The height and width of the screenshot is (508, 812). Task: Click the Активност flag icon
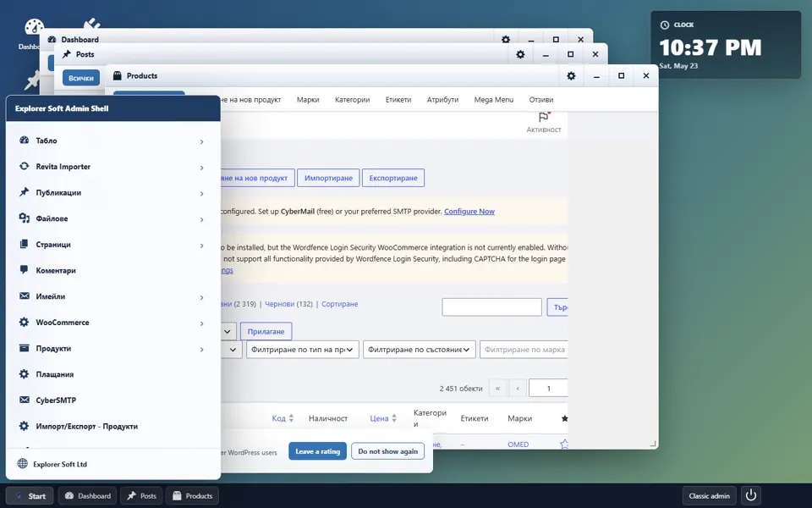(543, 117)
